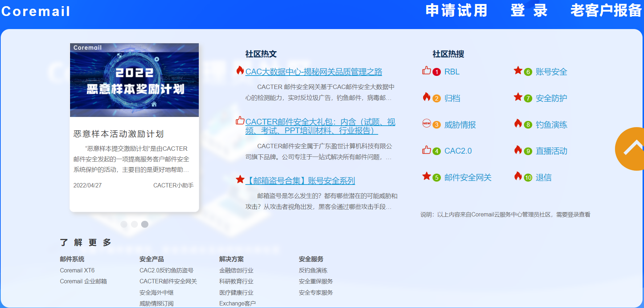Click the flame icon beside 钓鱼演练

coord(518,123)
